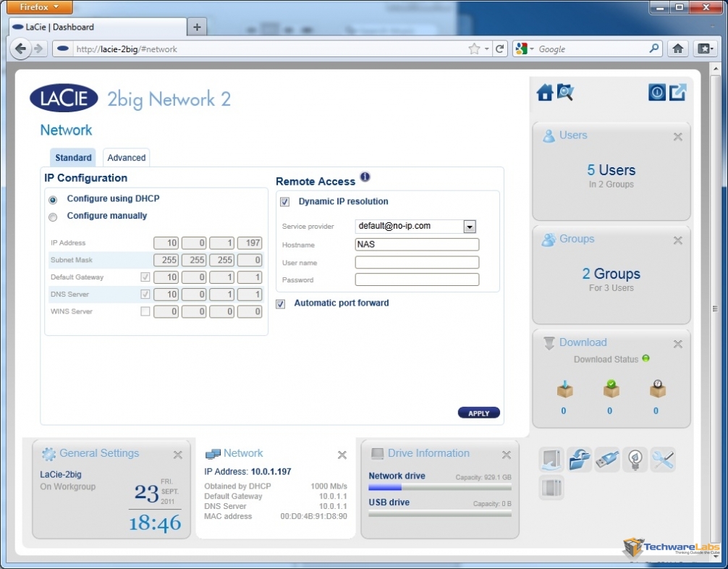Click the search magnifier in Google box
The width and height of the screenshot is (728, 569).
coord(654,49)
